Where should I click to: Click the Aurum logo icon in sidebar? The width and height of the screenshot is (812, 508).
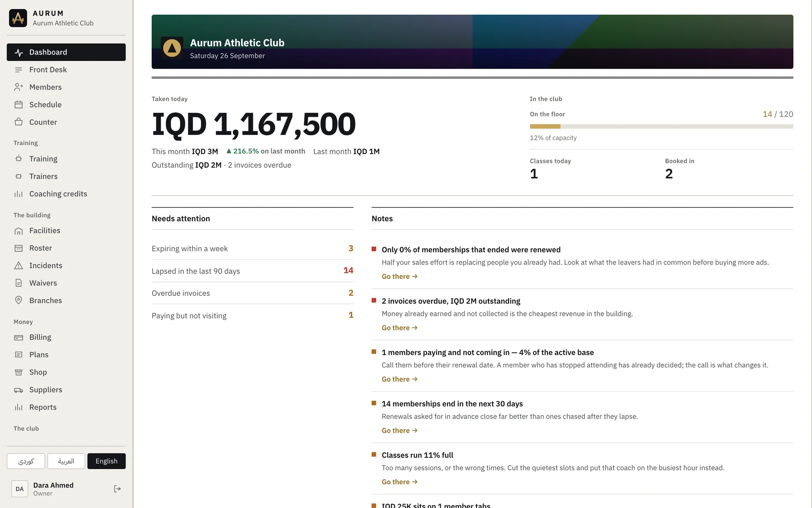(18, 18)
